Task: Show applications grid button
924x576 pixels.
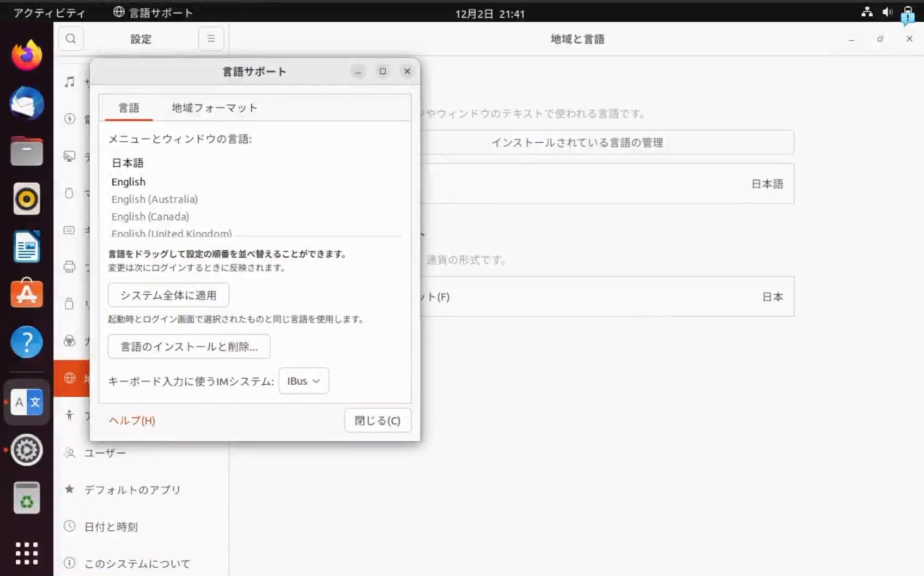Action: [27, 553]
